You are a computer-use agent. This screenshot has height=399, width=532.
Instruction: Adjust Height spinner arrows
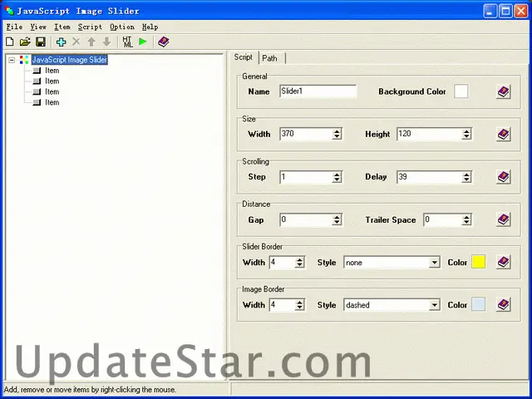point(466,134)
